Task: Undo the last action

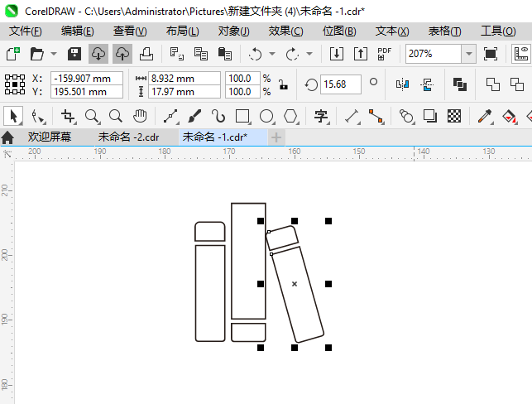Action: pos(255,54)
